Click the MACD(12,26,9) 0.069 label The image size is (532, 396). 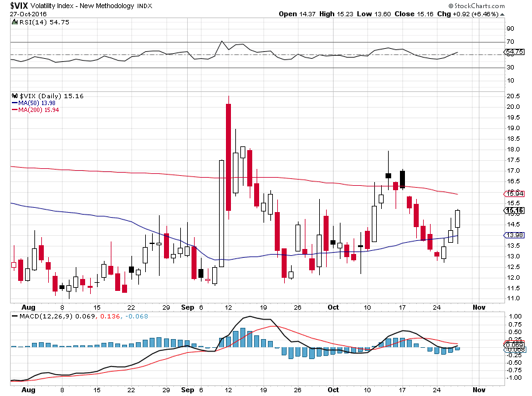(x=57, y=317)
